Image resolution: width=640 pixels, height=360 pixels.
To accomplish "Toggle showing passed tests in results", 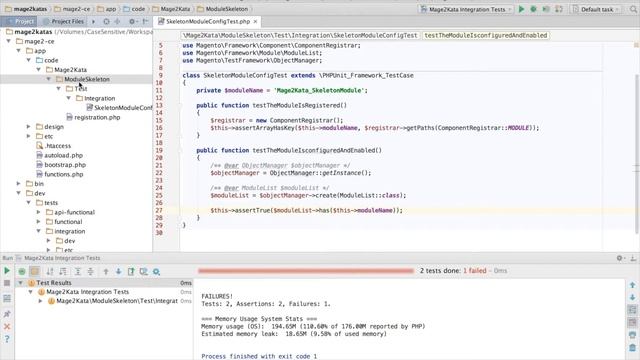I will [x=22, y=271].
